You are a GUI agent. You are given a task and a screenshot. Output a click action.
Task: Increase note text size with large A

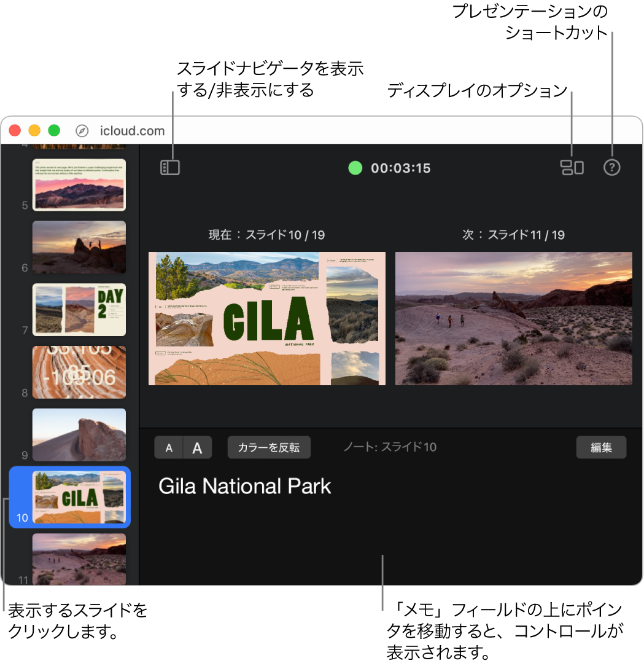coord(198,448)
